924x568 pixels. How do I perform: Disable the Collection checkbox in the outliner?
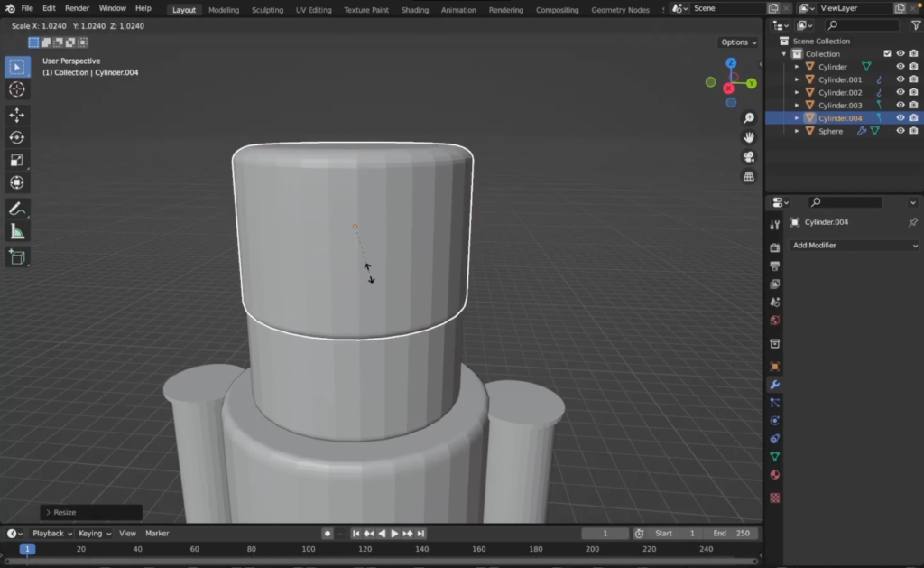coord(887,53)
